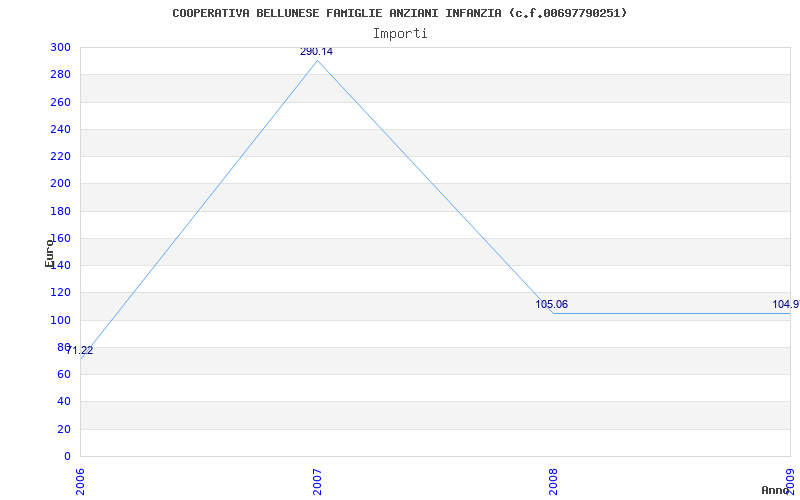Click the line vertex at 2008
This screenshot has width=800, height=500.
point(554,313)
